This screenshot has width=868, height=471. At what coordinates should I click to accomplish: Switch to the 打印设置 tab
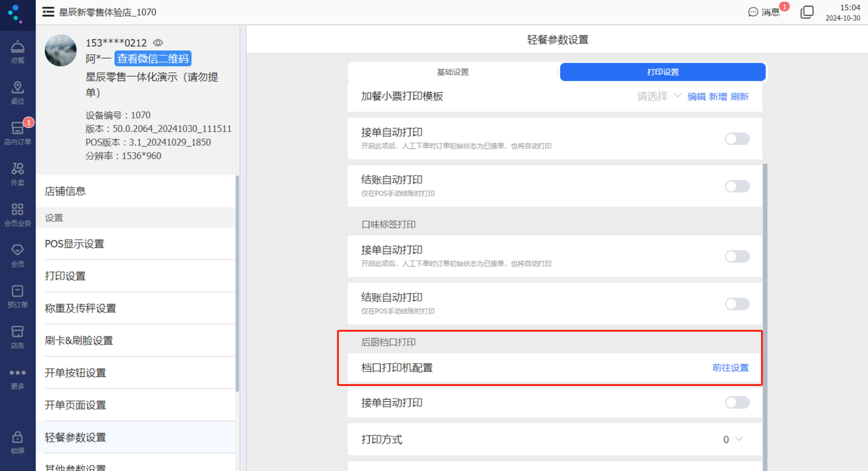[663, 72]
